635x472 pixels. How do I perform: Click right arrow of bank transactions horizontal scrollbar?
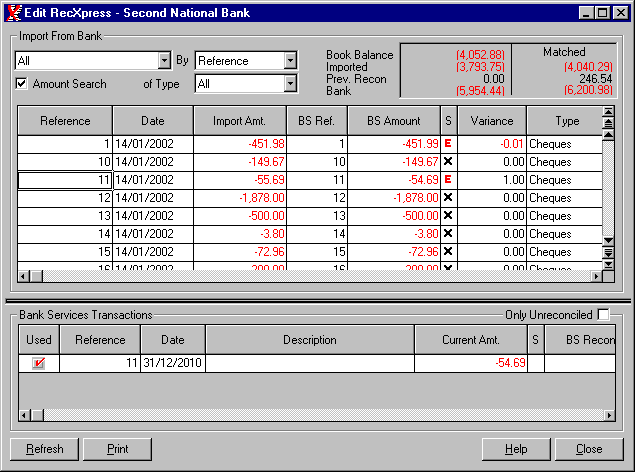click(609, 415)
